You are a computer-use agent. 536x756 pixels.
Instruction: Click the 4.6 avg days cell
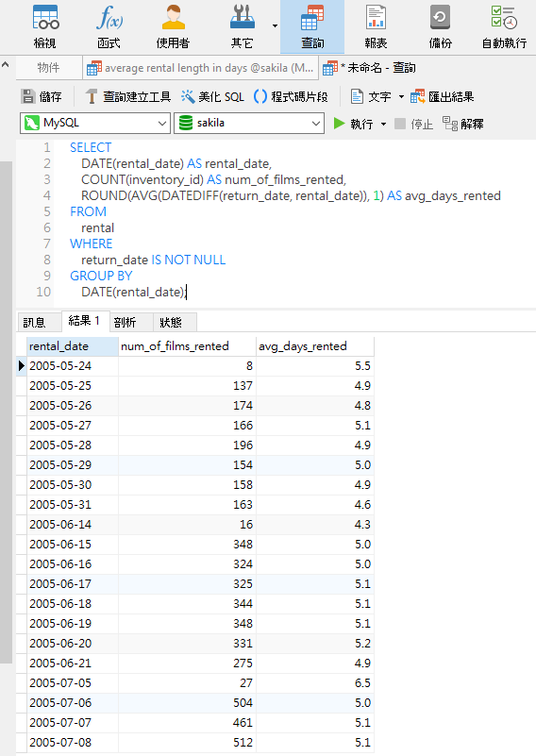(x=315, y=504)
